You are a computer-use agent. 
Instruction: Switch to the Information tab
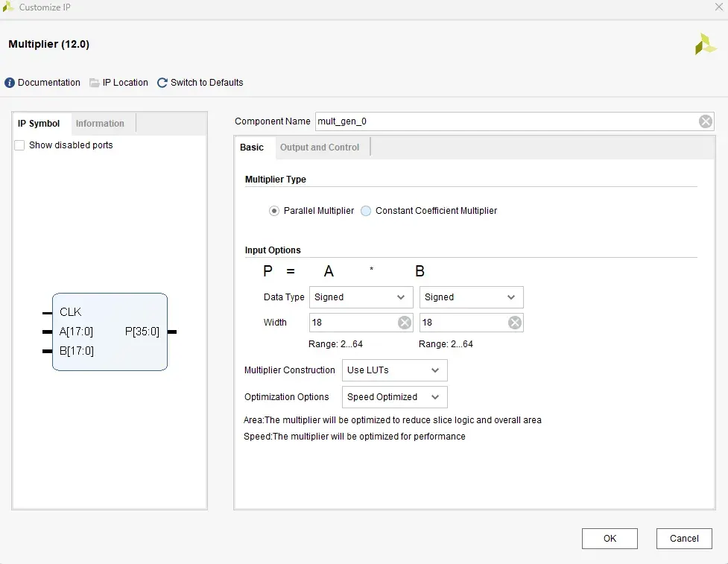coord(100,124)
